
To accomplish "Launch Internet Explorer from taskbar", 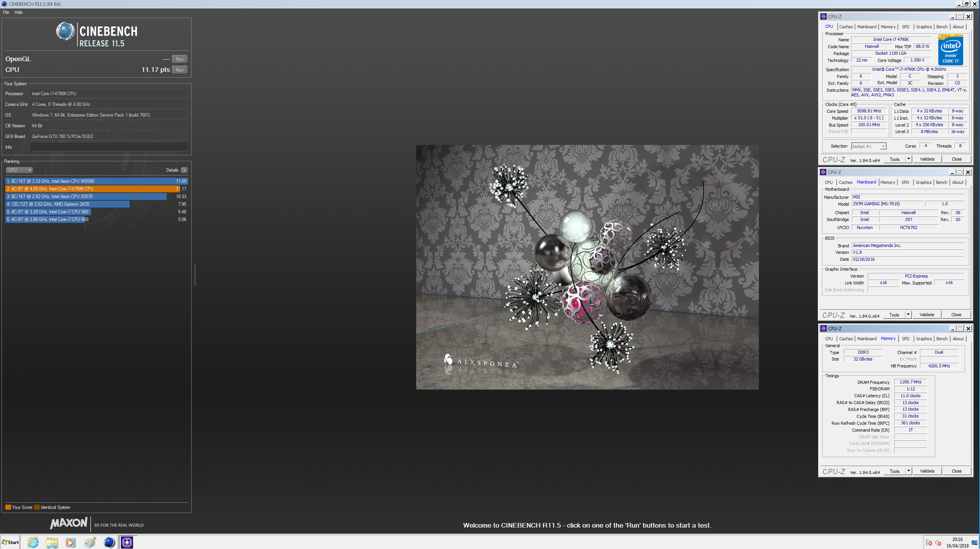I will [33, 542].
